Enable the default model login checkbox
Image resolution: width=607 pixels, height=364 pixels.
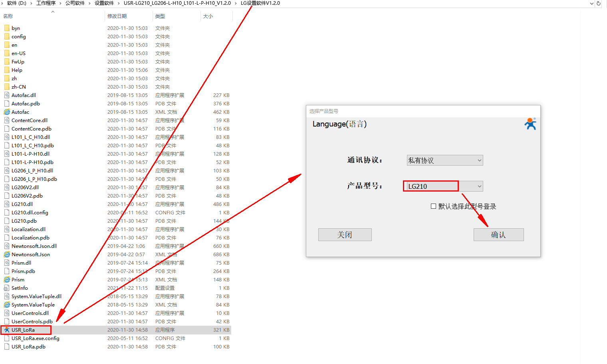(433, 206)
